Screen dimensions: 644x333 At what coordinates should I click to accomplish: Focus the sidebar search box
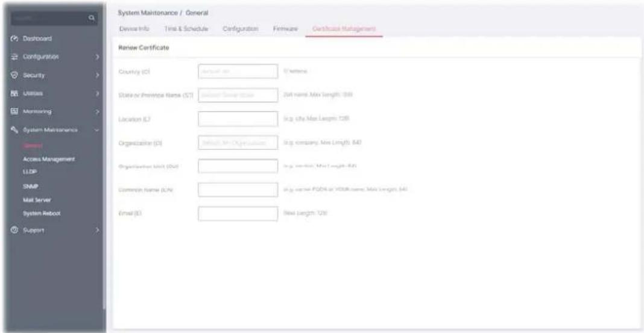pyautogui.click(x=55, y=18)
